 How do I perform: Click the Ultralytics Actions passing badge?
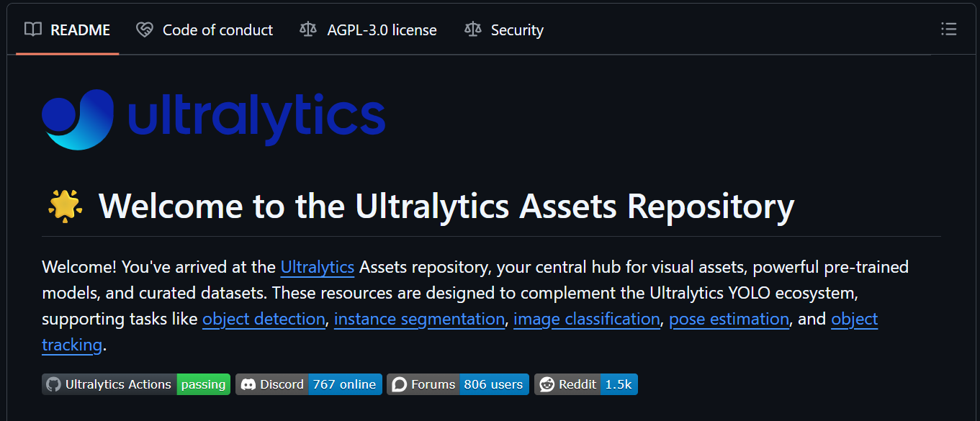pos(136,384)
